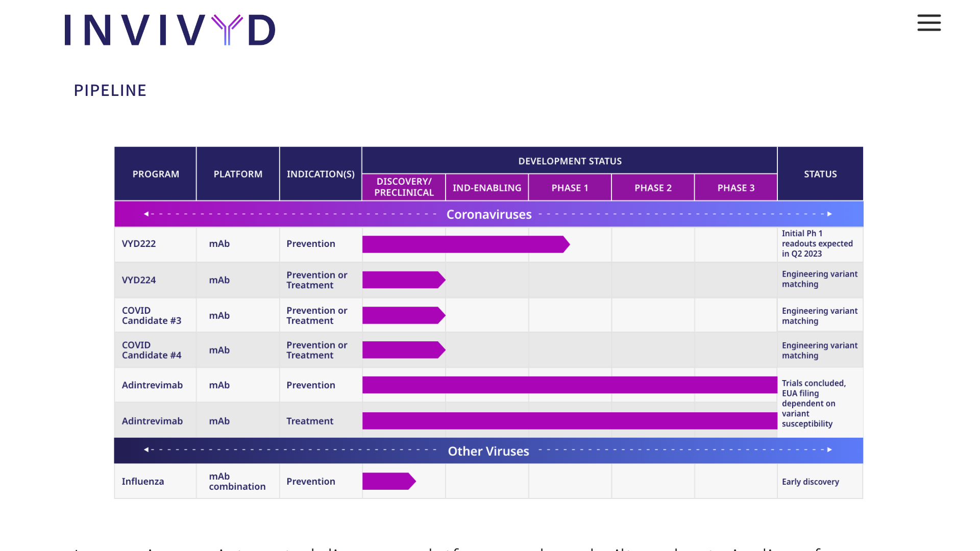Click the mAb combination platform cell
The width and height of the screenshot is (980, 551).
237,482
